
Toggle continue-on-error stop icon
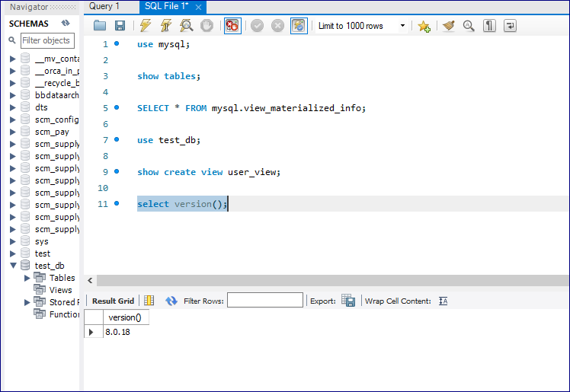coord(232,26)
